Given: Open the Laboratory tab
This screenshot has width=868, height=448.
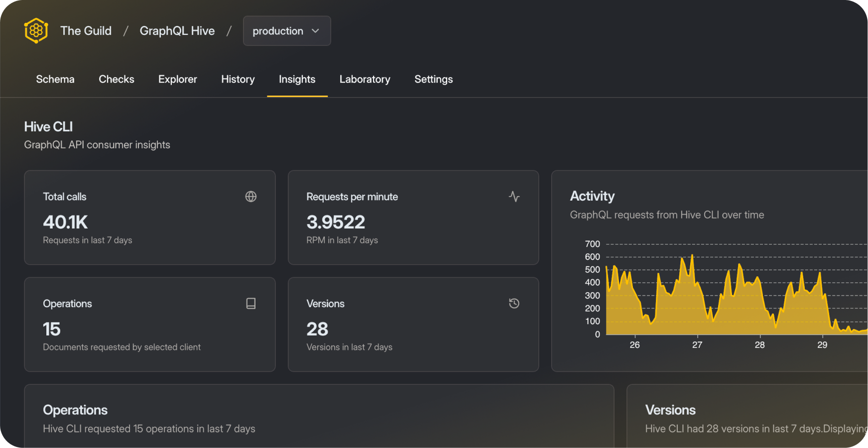Looking at the screenshot, I should coord(365,79).
